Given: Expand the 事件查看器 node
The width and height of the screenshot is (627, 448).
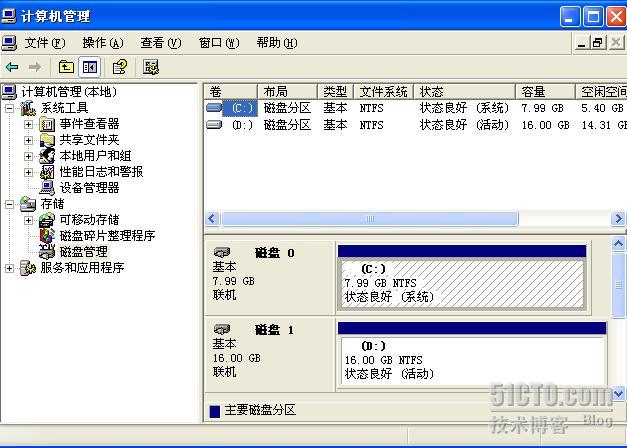Looking at the screenshot, I should coord(29,124).
